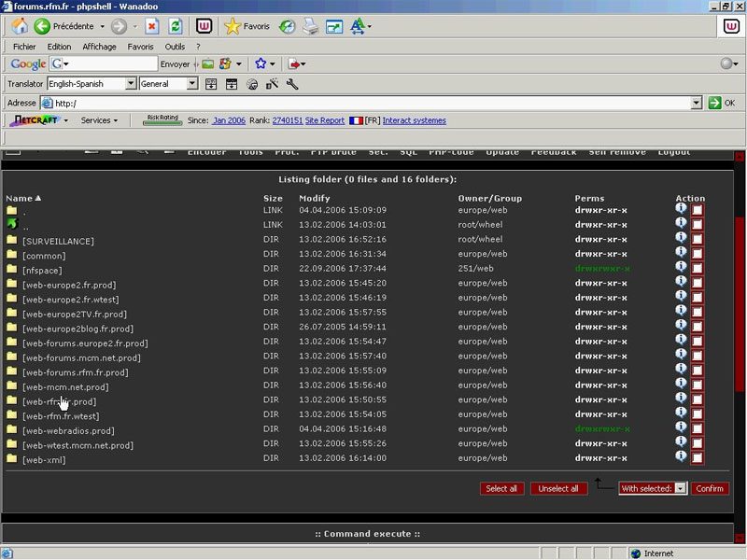Viewport: 747px width, 560px height.
Task: Open the Précédente history dropdown arrow
Action: pos(103,27)
